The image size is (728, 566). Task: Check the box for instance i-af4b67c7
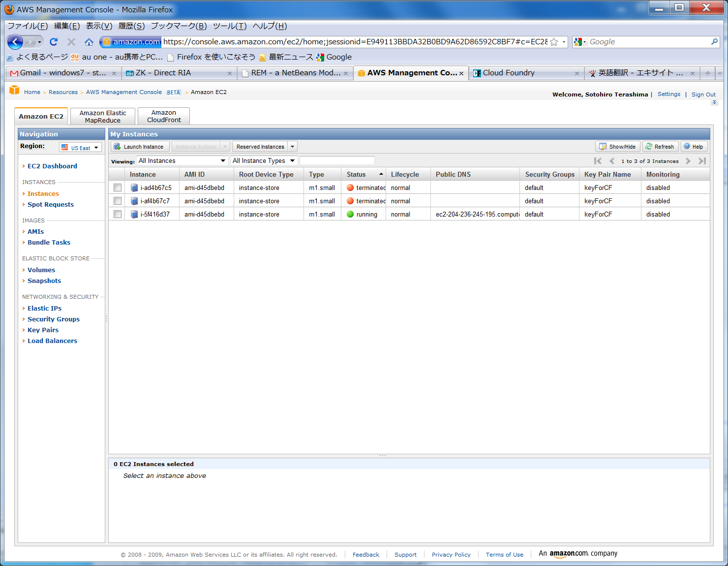tap(118, 201)
